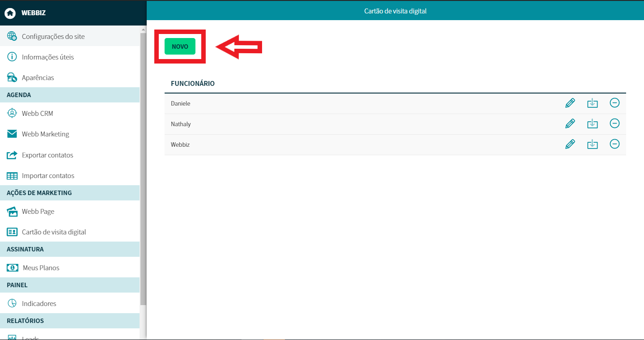Open Configurações do site
Screen dimensions: 644x340
pos(53,37)
